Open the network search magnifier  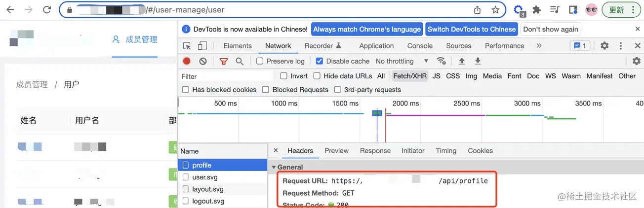(x=240, y=61)
